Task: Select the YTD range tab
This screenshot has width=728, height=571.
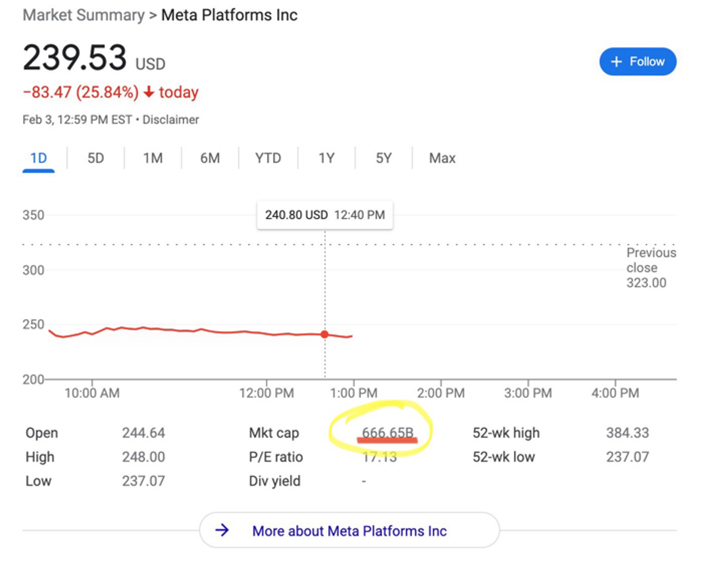Action: click(x=268, y=158)
